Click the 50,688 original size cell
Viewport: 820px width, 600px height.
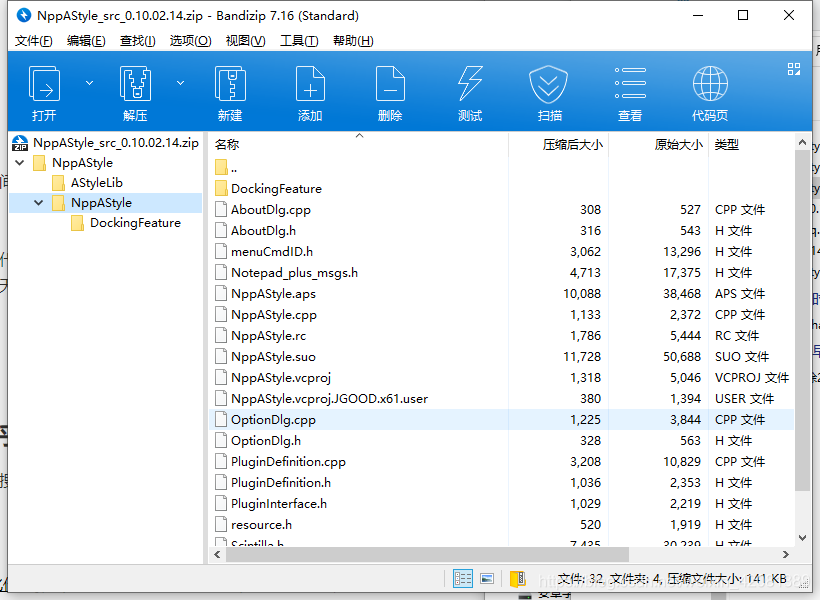[x=681, y=357]
